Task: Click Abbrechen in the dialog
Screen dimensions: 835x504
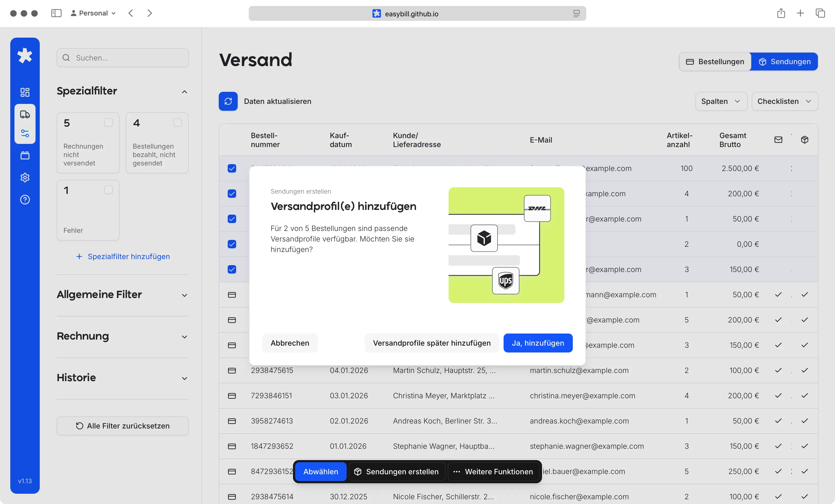Action: point(290,343)
